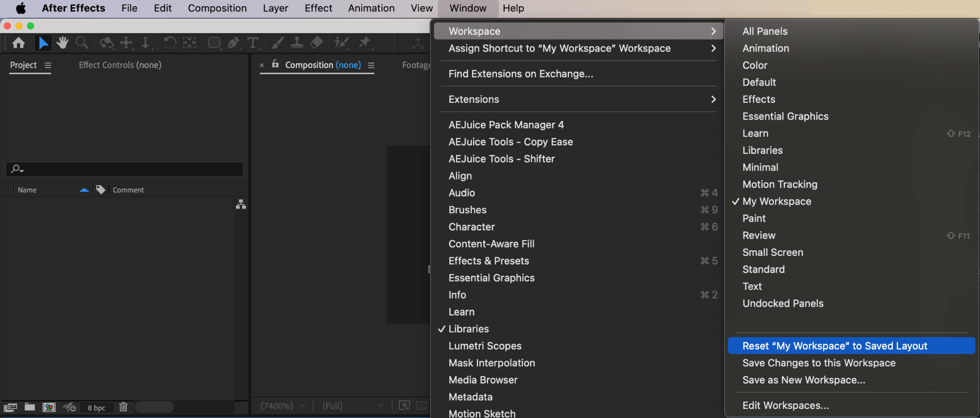Toggle the composition viewer lock icon
The width and height of the screenshot is (980, 418).
tap(275, 64)
